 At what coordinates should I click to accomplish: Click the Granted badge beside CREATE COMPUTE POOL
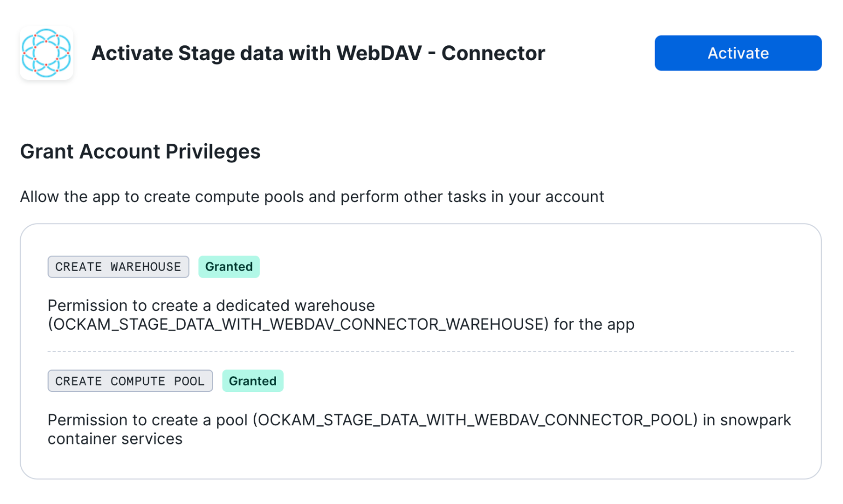click(253, 381)
